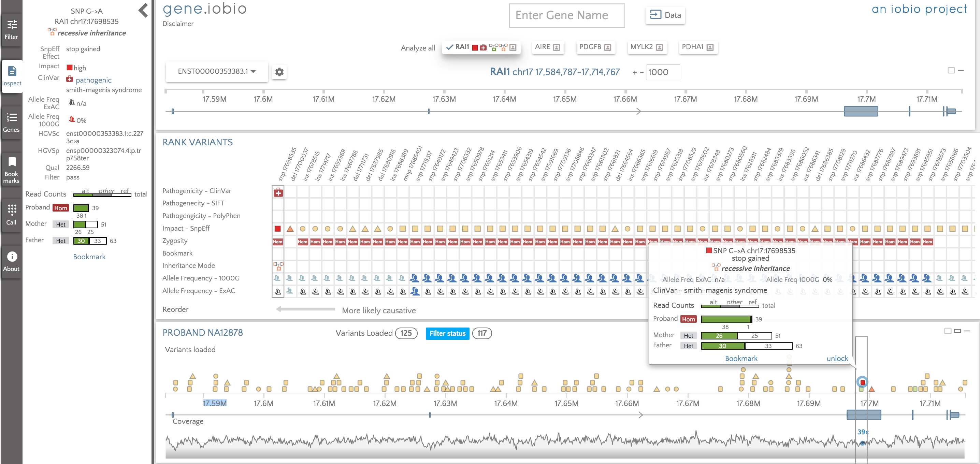Select the PDGFB gene tab
The image size is (980, 464).
[x=595, y=47]
